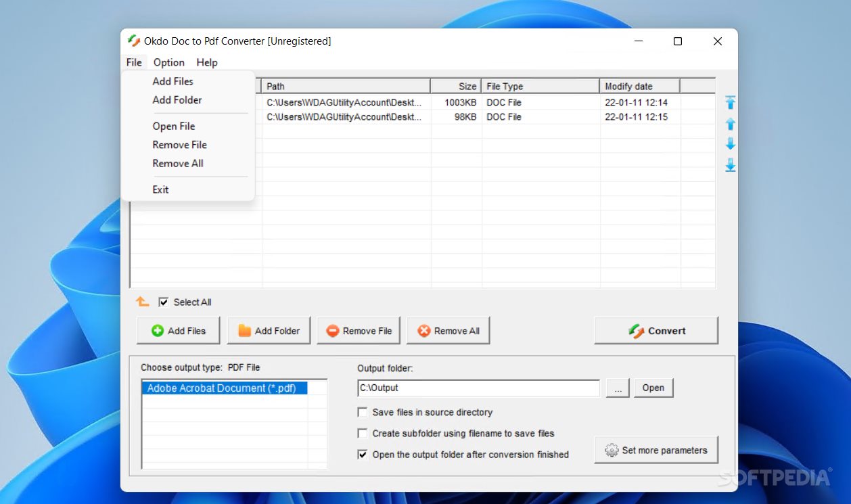Viewport: 851px width, 504px height.
Task: Click the orange up-level arrow icon
Action: (142, 302)
